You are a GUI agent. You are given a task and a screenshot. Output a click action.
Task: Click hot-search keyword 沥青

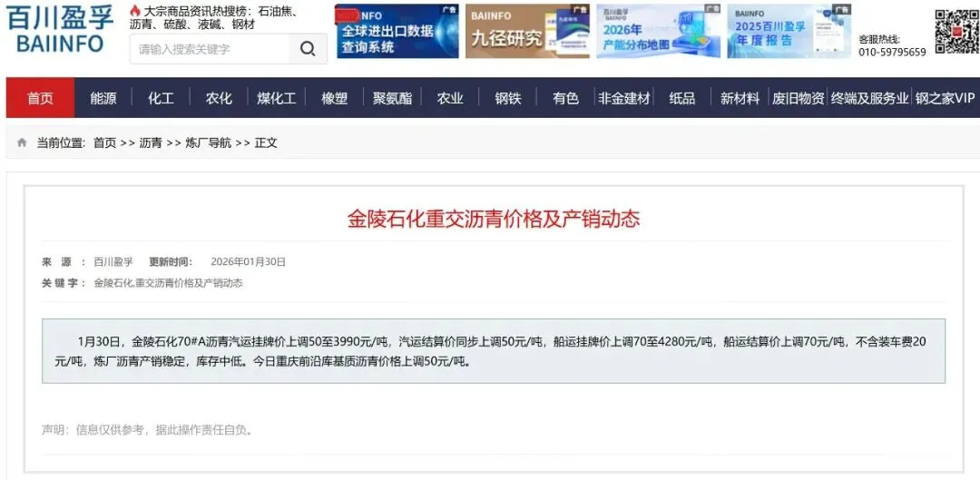coord(142,24)
